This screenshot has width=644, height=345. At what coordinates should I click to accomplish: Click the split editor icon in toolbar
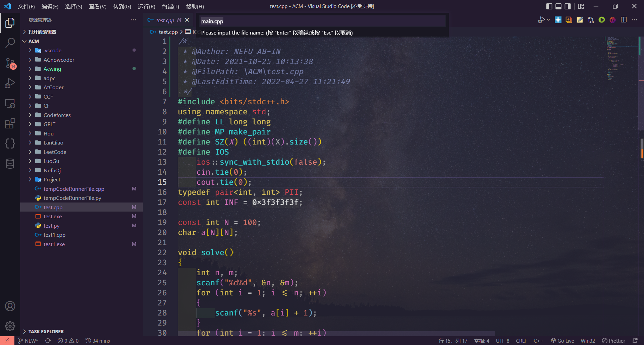click(624, 20)
